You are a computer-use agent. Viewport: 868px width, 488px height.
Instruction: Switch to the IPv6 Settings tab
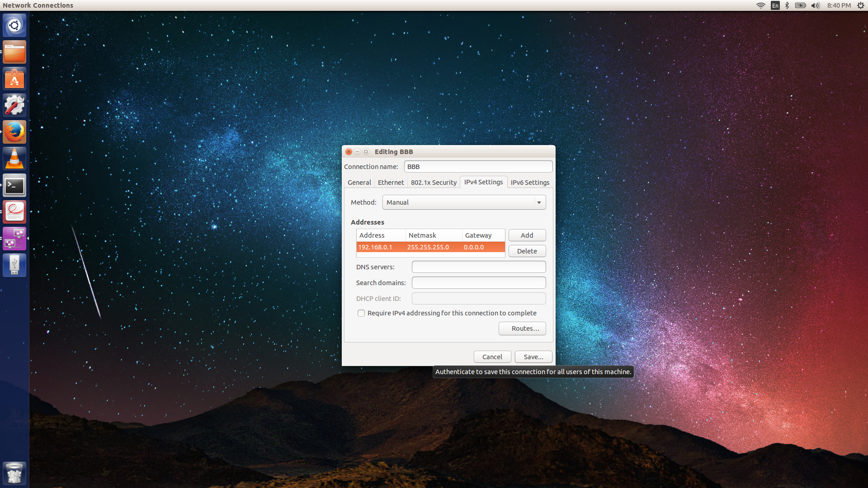(530, 182)
